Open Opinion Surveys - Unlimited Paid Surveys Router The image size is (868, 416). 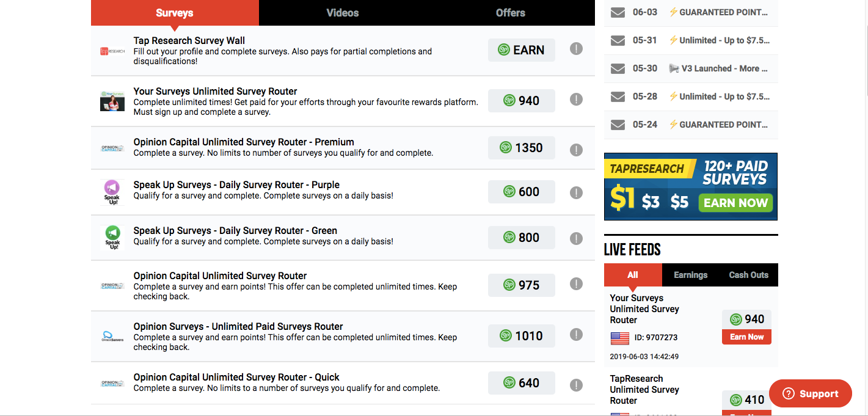(x=238, y=327)
